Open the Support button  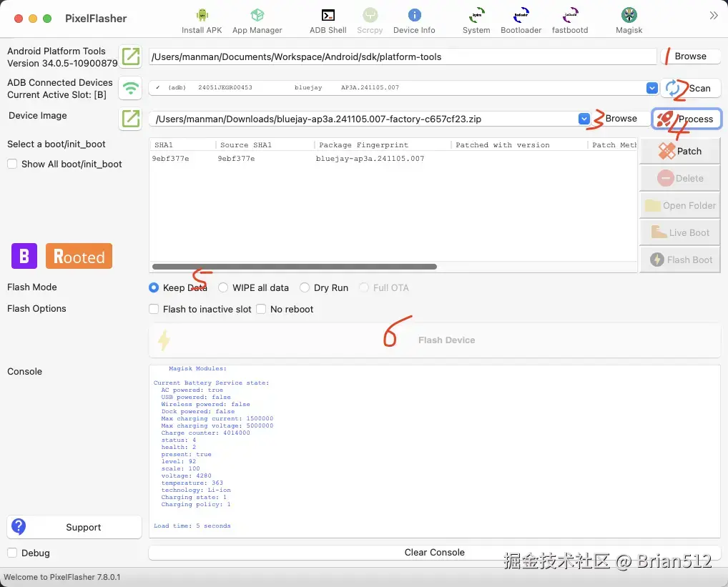[74, 527]
